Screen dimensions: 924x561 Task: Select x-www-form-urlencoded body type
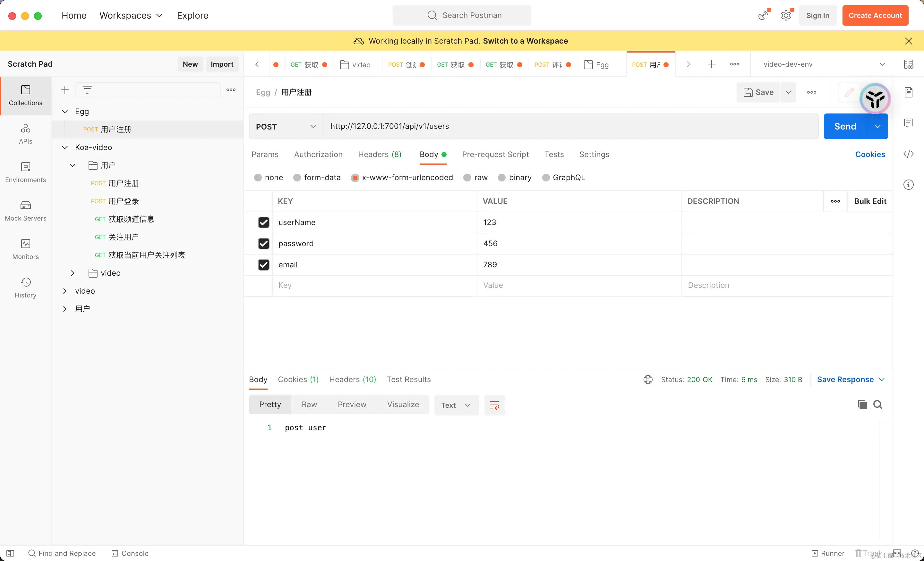(355, 178)
